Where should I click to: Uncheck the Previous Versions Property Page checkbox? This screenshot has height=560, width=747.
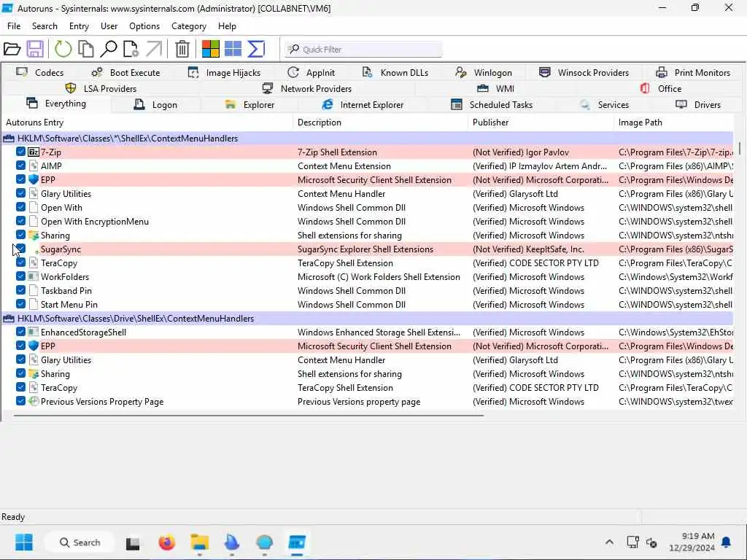tap(20, 401)
